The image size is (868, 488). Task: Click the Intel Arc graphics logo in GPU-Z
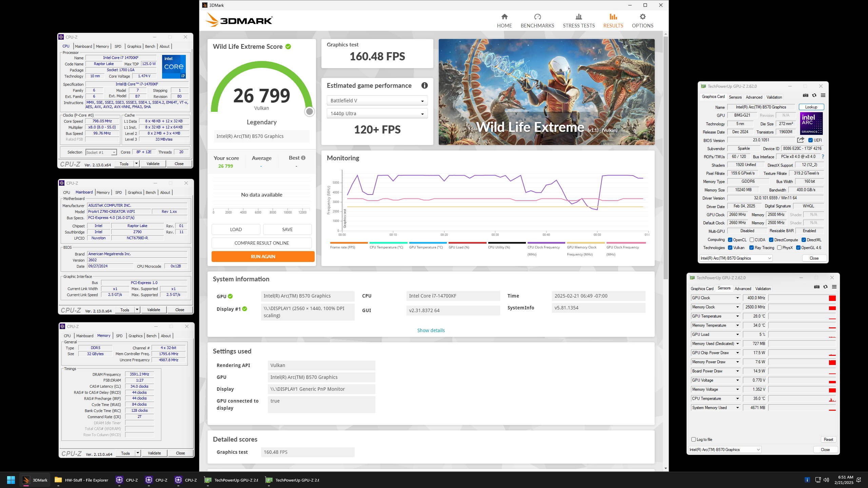pyautogui.click(x=811, y=124)
